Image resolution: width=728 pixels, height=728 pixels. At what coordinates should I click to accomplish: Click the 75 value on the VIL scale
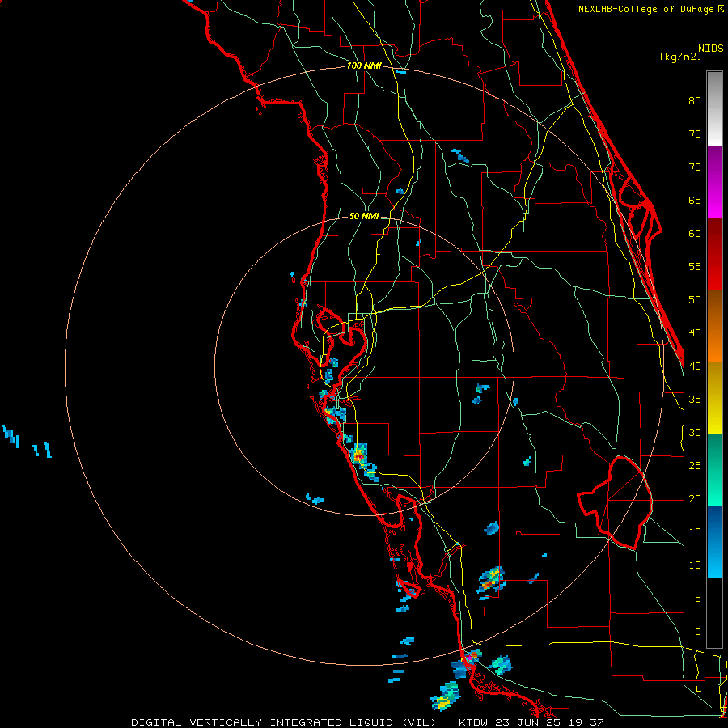[x=695, y=134]
